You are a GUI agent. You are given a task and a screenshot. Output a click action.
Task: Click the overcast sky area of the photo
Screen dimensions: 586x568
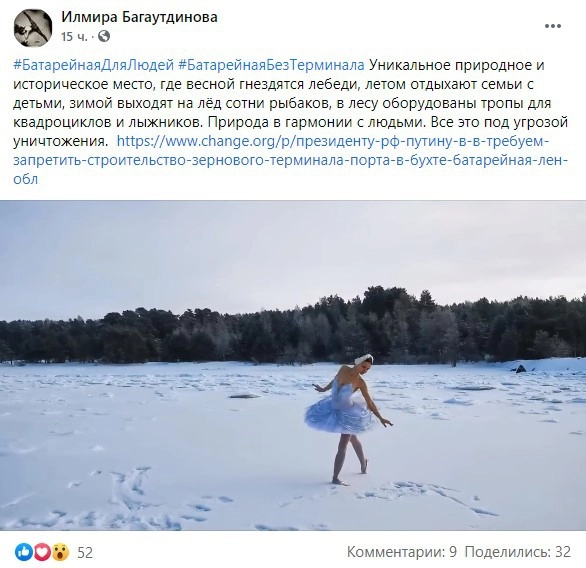[x=293, y=254]
